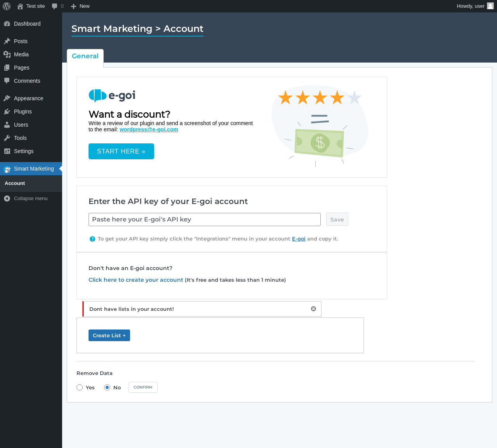Click the START HERE button
This screenshot has height=448, width=497.
click(x=121, y=151)
